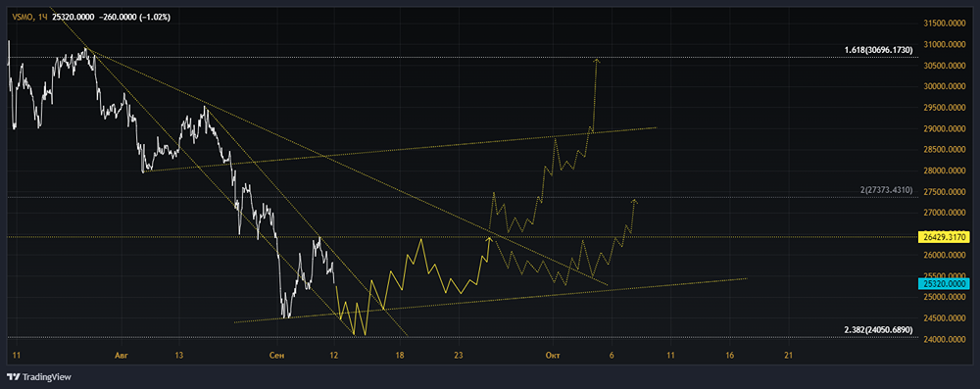Image resolution: width=980 pixels, height=389 pixels.
Task: Click the −260.0000 (−1.02%) change value
Action: point(134,18)
